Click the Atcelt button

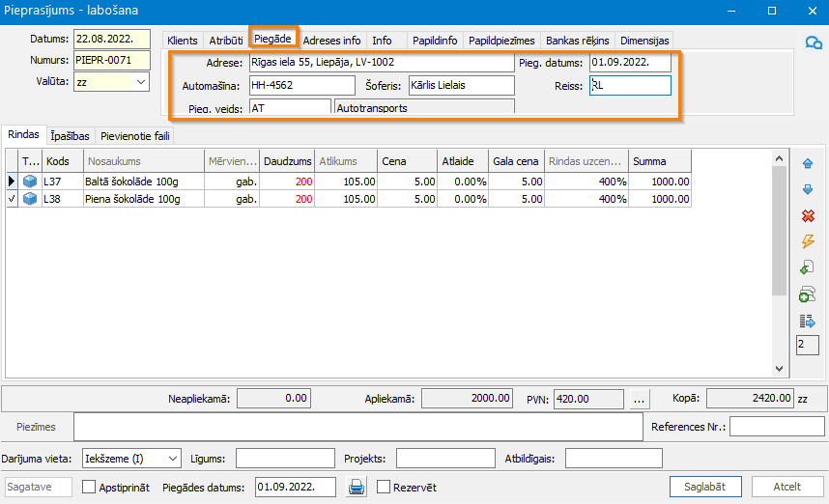786,487
